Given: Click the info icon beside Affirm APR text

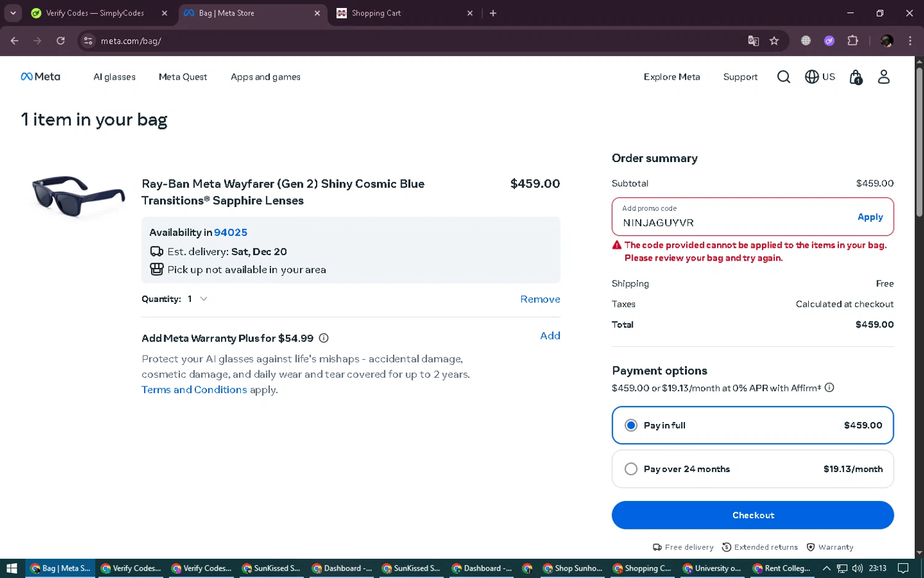Looking at the screenshot, I should (829, 388).
